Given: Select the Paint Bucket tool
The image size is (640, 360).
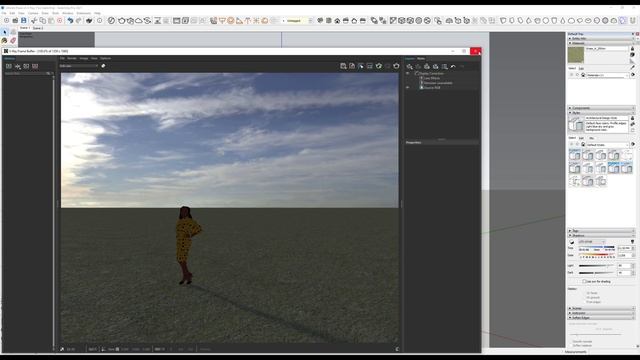Looking at the screenshot, I should 4,40.
